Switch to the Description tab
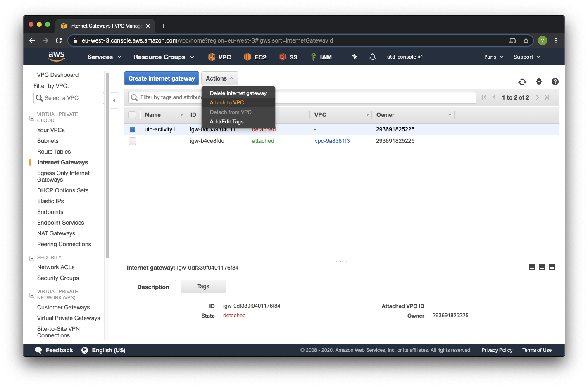 (x=153, y=287)
